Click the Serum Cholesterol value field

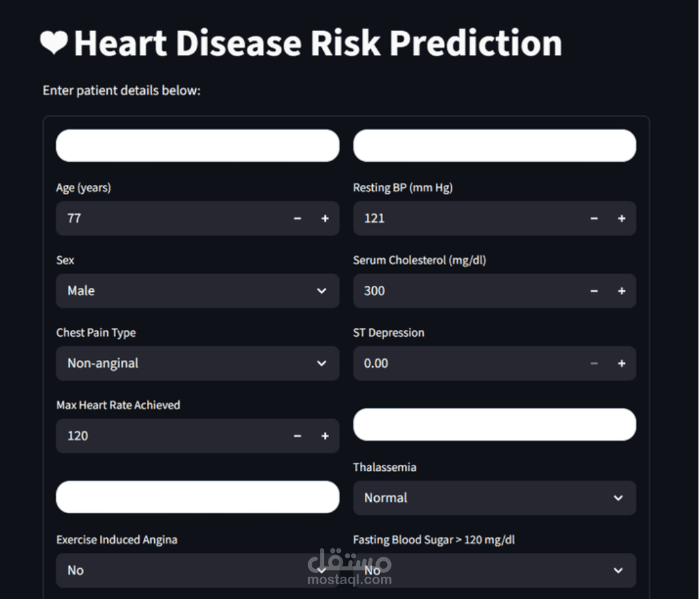[436, 290]
